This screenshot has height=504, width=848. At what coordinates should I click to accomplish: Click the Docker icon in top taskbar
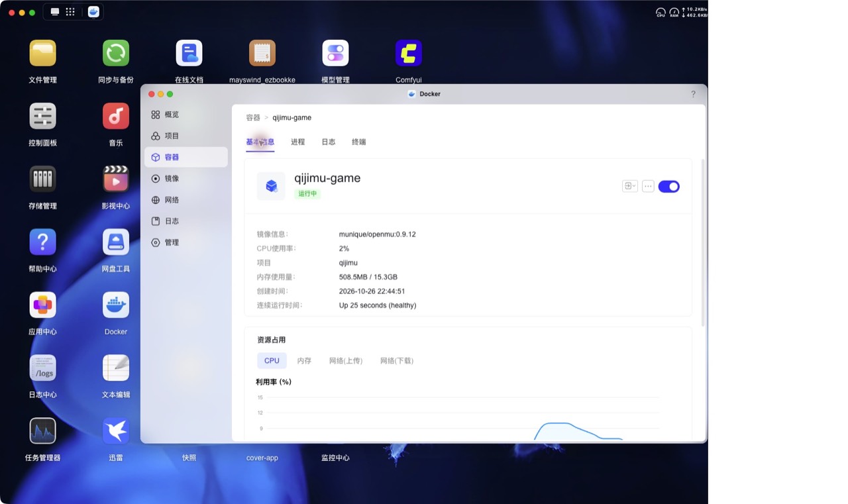(93, 12)
